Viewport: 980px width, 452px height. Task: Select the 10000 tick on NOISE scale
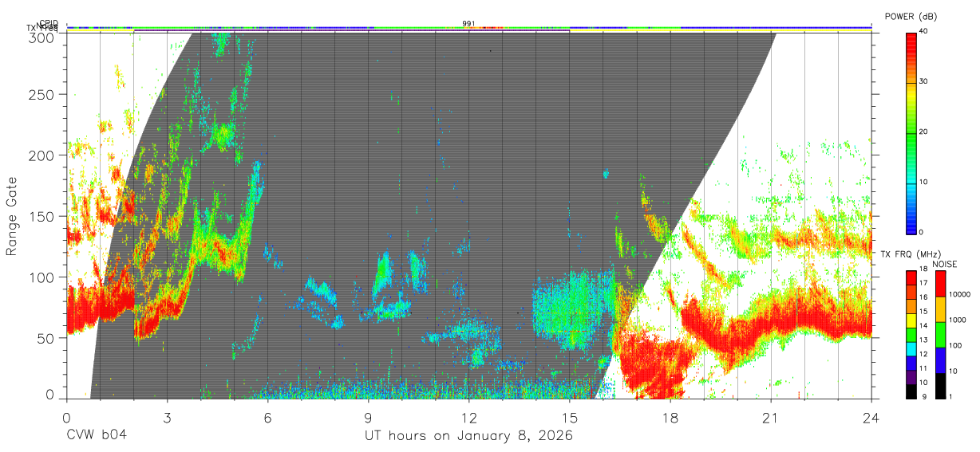[960, 294]
